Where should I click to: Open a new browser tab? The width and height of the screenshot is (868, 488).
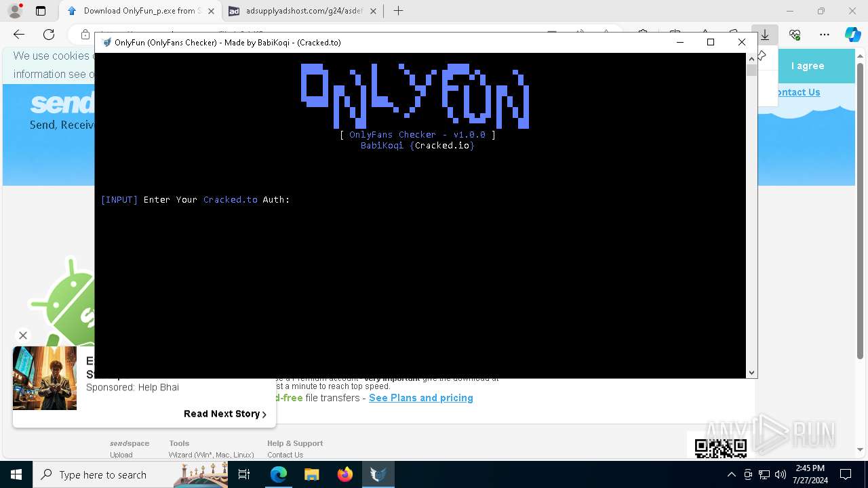coord(399,11)
